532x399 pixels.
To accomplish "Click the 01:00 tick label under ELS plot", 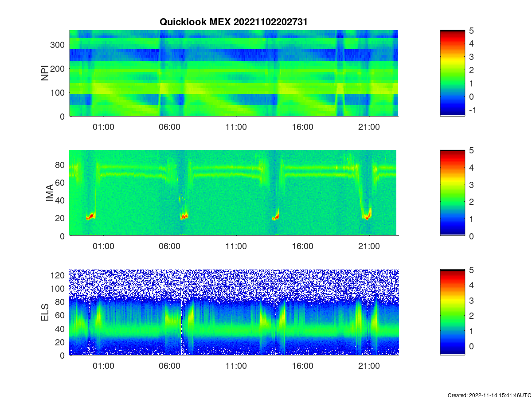I will 103,366.
